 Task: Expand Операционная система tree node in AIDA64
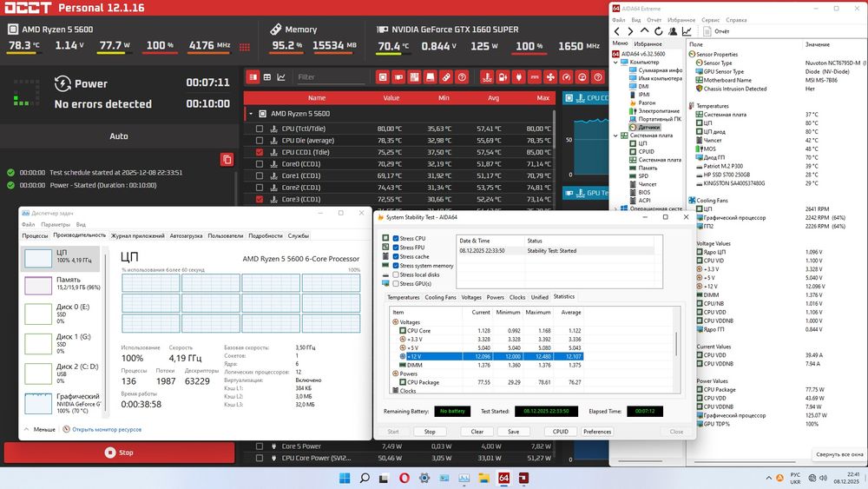tap(615, 208)
